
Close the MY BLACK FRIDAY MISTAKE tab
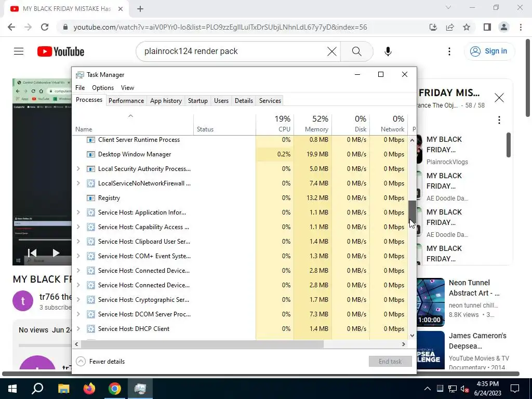(121, 9)
